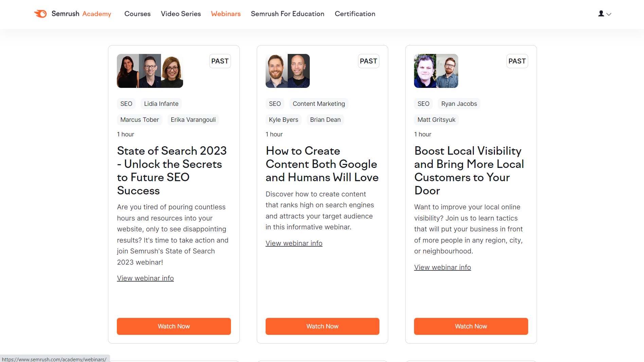Navigate to Video Series
The image size is (644, 362).
[181, 14]
